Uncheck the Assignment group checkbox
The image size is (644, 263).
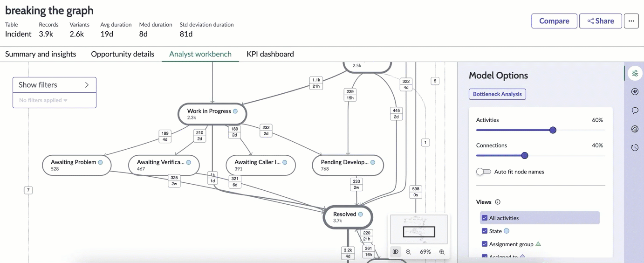coord(485,244)
